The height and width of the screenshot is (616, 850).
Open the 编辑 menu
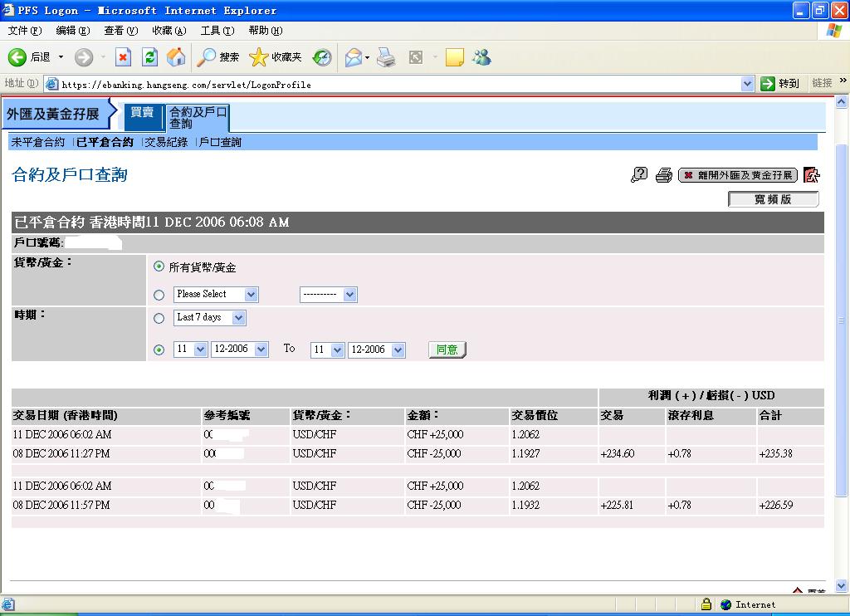pyautogui.click(x=73, y=31)
